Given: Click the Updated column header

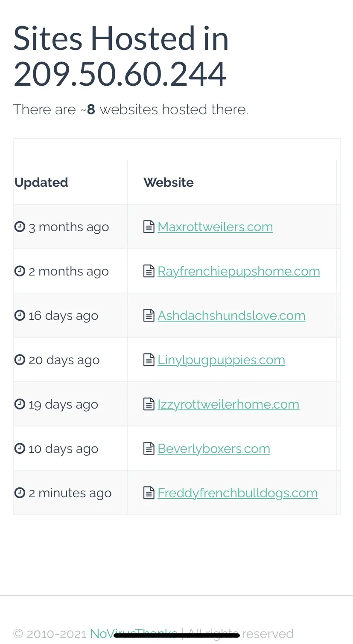Looking at the screenshot, I should click(41, 183).
